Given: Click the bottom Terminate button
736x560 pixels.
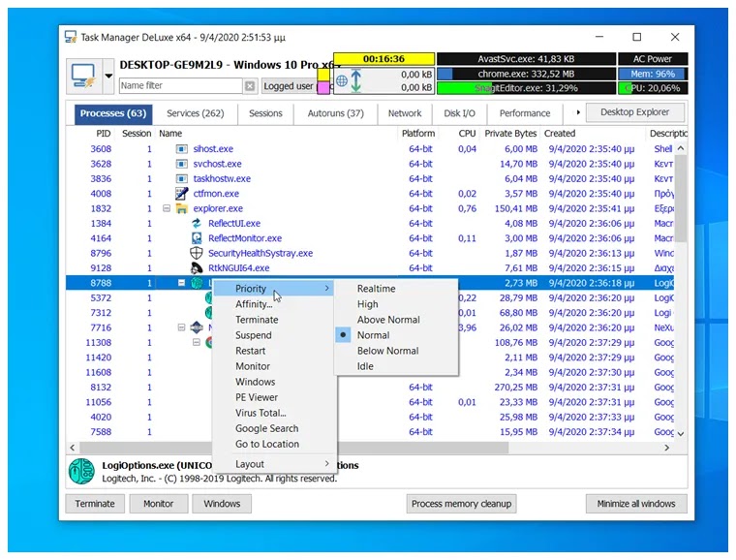Looking at the screenshot, I should point(95,504).
